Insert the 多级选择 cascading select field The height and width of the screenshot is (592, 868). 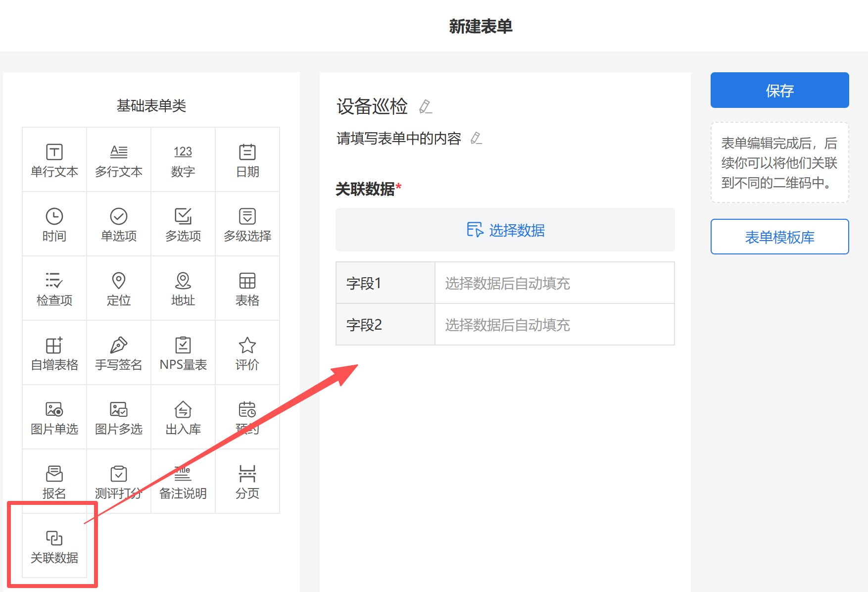(247, 224)
